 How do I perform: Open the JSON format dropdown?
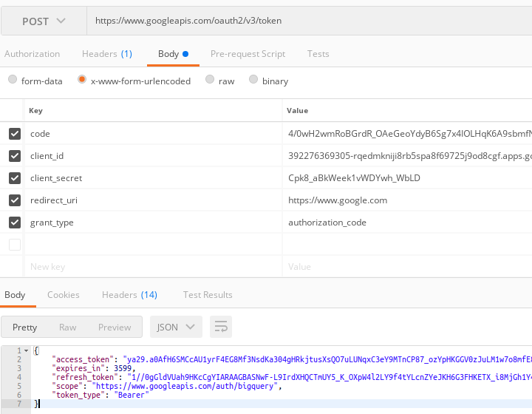click(x=176, y=327)
